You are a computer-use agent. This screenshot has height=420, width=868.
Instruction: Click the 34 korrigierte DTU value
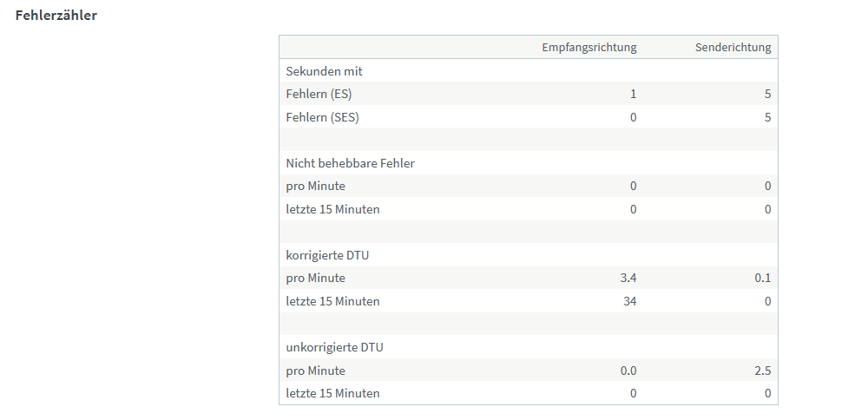click(628, 301)
